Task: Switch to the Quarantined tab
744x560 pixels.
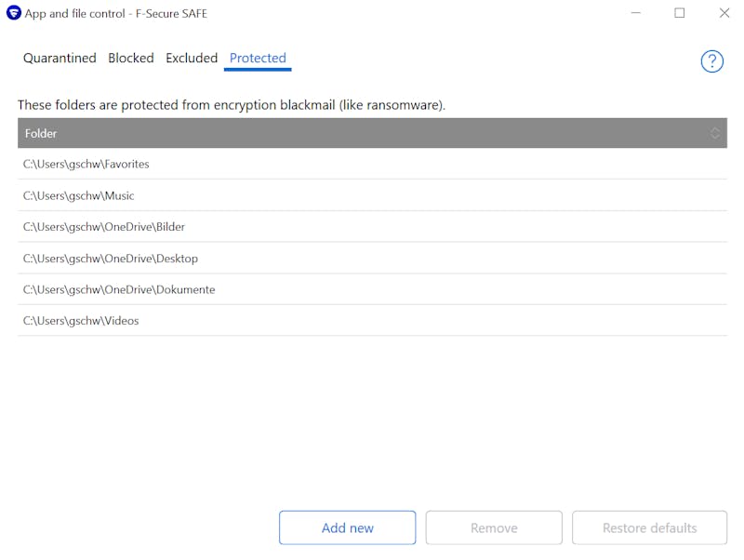Action: coord(60,58)
